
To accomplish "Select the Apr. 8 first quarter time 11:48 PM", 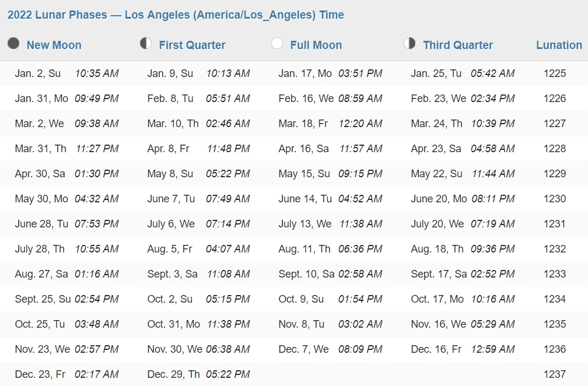I will click(x=229, y=149).
